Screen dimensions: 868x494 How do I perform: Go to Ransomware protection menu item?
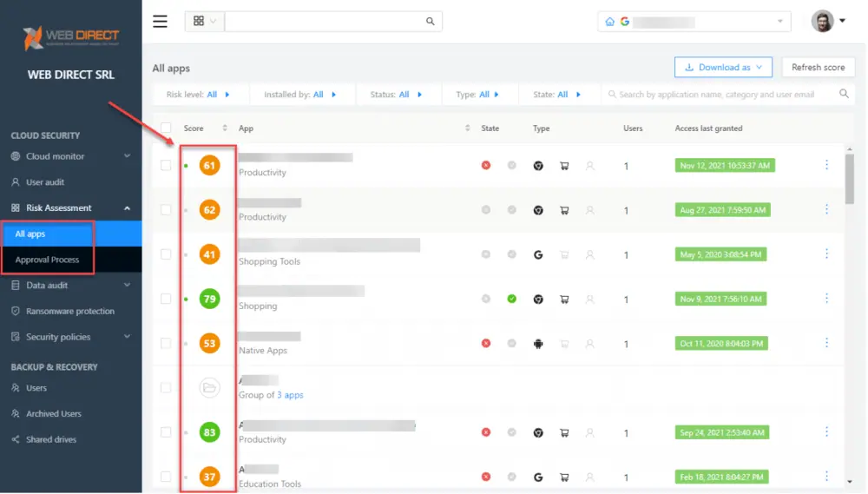[x=69, y=311]
